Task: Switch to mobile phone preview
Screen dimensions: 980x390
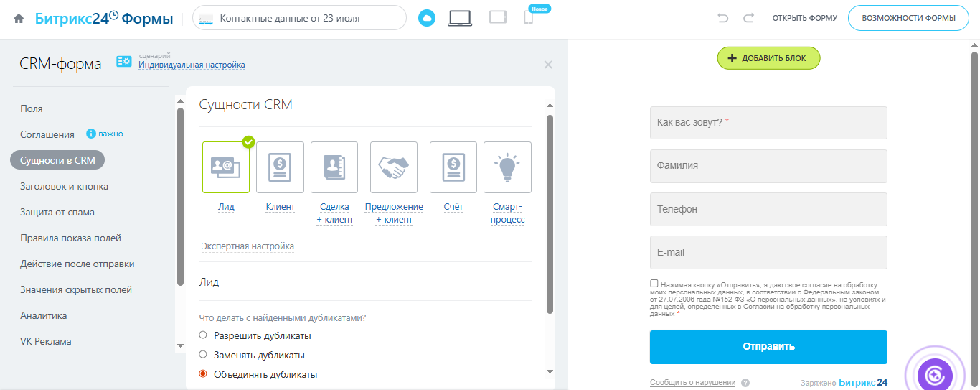Action: 529,17
